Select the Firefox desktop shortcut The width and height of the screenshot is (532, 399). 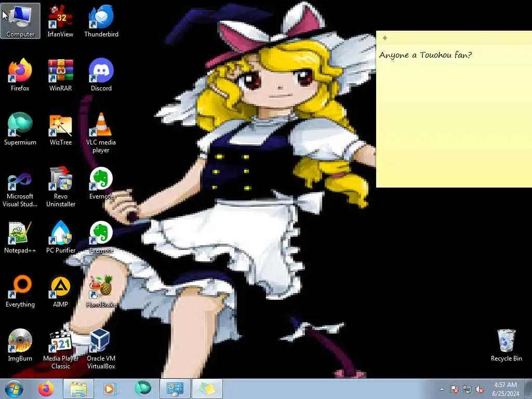tap(20, 75)
